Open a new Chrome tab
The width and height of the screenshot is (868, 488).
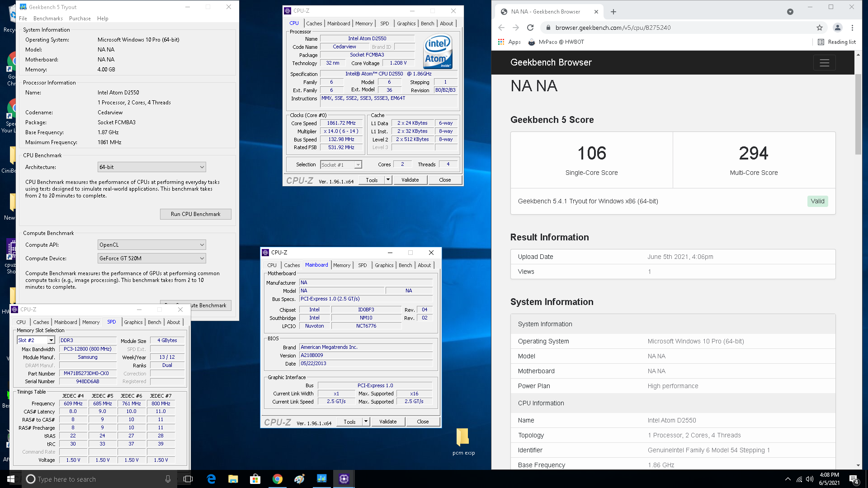point(613,12)
